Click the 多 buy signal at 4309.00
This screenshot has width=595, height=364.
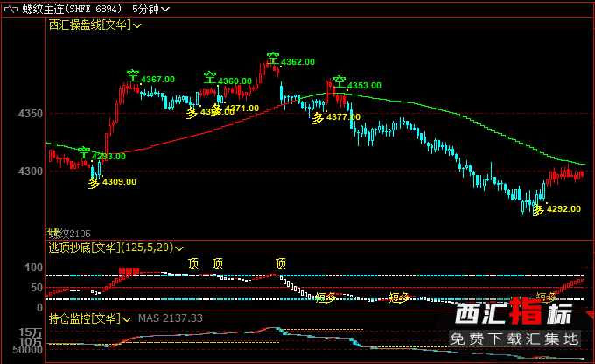[x=94, y=182]
